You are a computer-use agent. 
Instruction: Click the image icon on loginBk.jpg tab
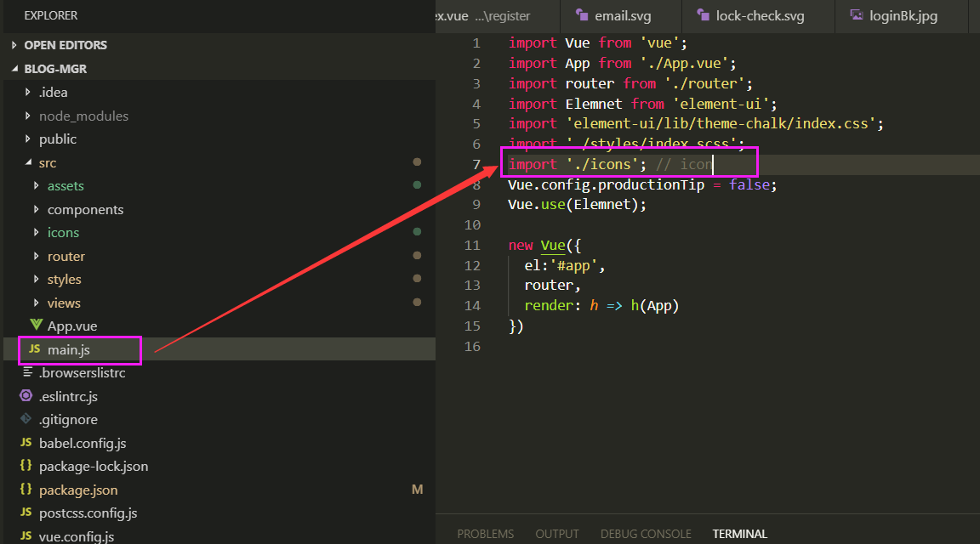(x=857, y=15)
